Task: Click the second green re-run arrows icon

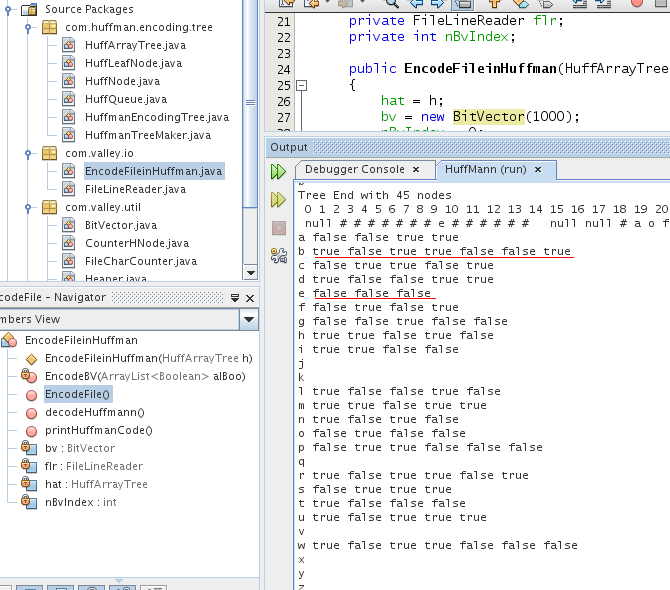Action: (278, 200)
